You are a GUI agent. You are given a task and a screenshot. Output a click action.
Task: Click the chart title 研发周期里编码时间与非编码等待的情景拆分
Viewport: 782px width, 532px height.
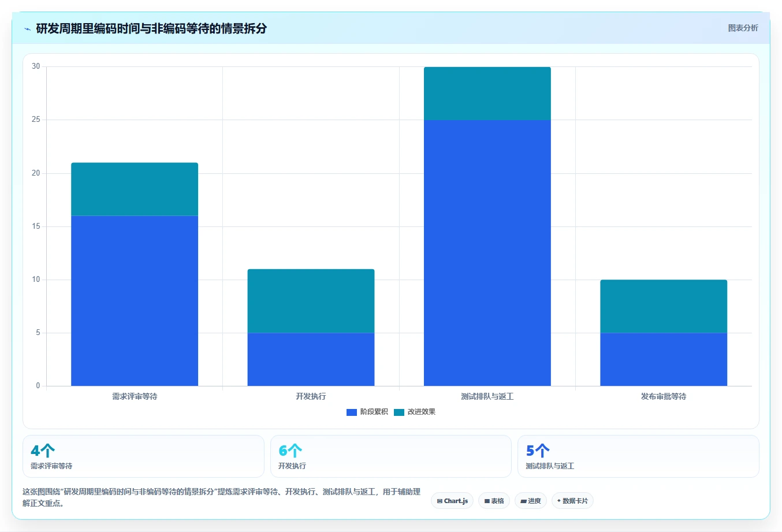[x=151, y=29]
